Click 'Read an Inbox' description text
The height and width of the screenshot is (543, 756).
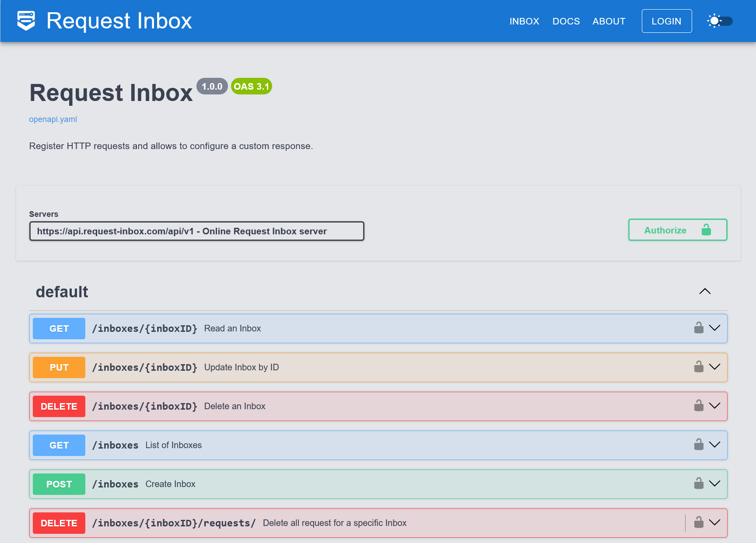point(232,328)
